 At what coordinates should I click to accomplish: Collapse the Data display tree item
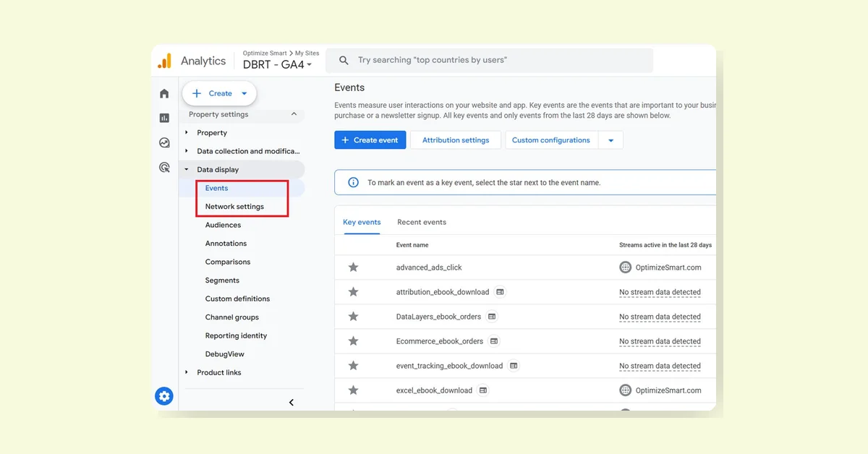click(x=187, y=170)
